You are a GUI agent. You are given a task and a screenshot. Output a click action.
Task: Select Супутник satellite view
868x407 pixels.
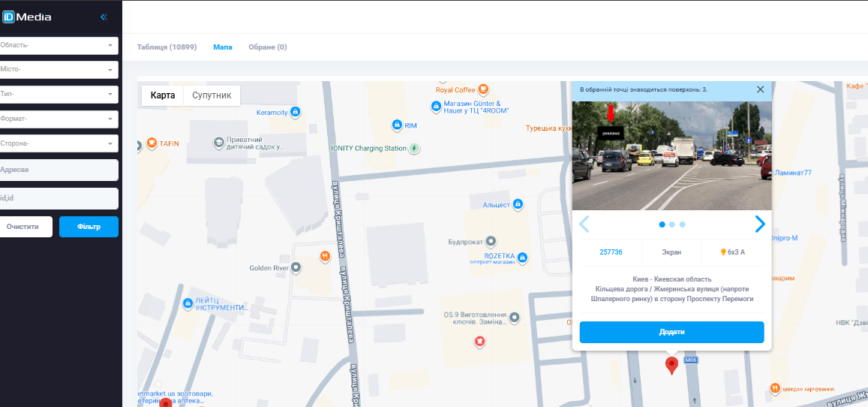212,95
